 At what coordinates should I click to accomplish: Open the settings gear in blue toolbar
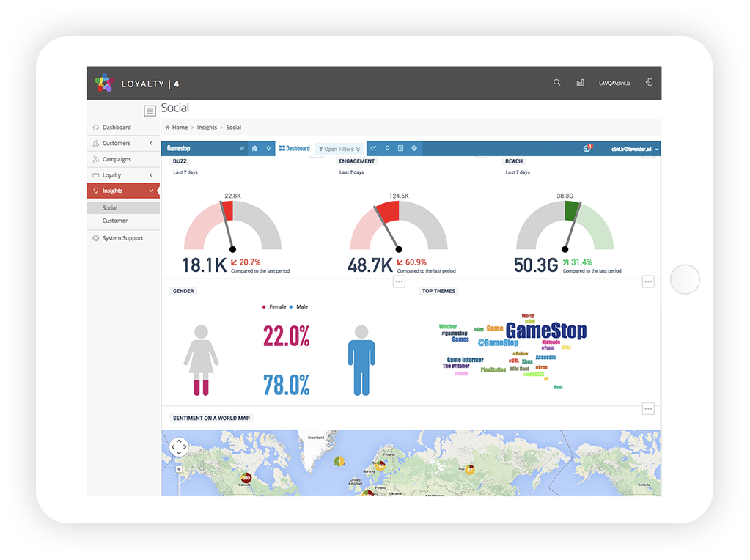point(414,148)
